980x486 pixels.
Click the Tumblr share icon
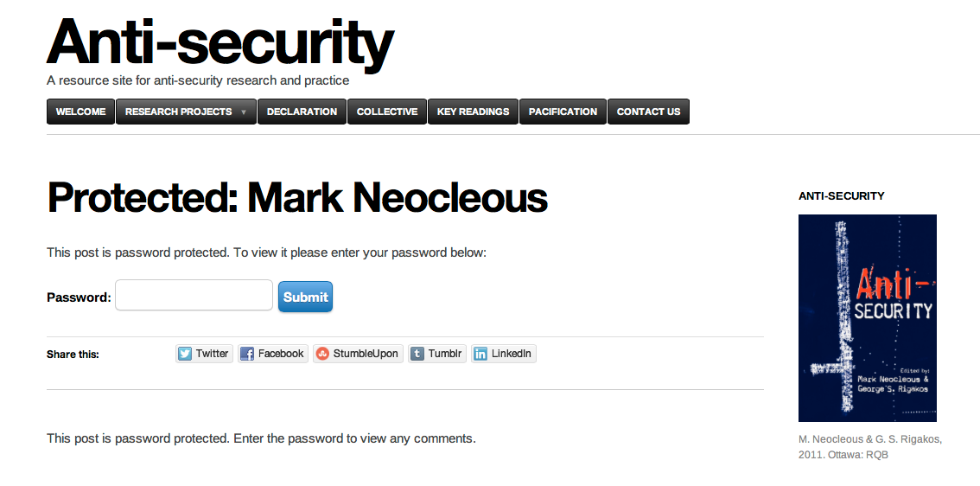[417, 354]
